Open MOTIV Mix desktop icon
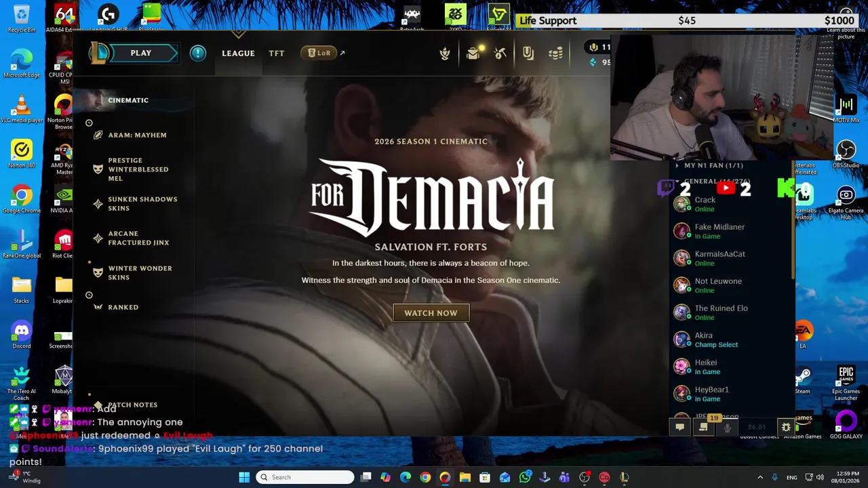 click(x=846, y=108)
